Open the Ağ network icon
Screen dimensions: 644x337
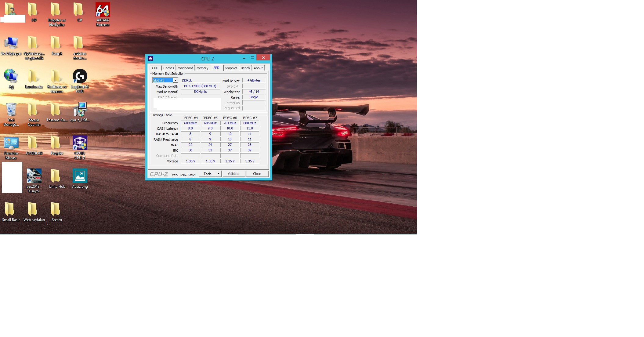[11, 76]
